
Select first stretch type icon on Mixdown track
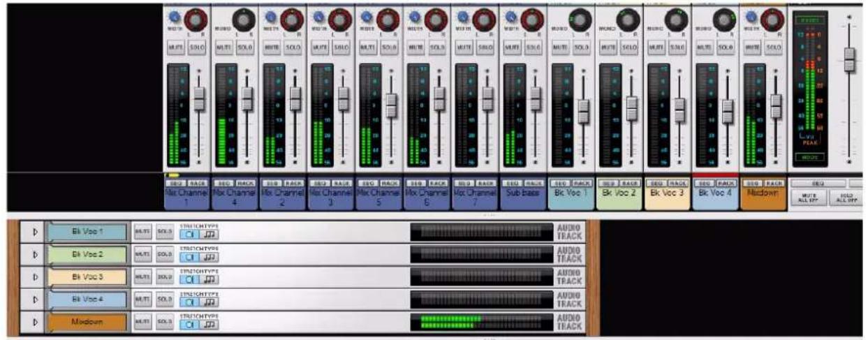click(x=189, y=325)
